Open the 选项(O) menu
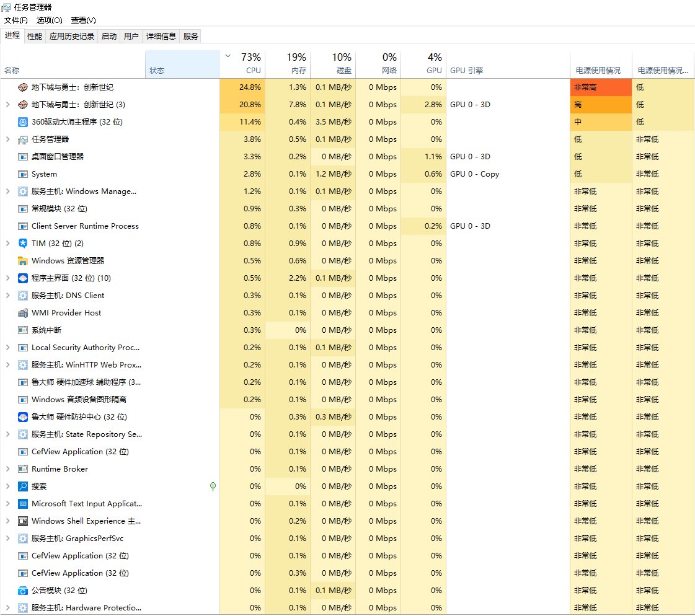Viewport: 695px width, 616px height. click(x=49, y=20)
